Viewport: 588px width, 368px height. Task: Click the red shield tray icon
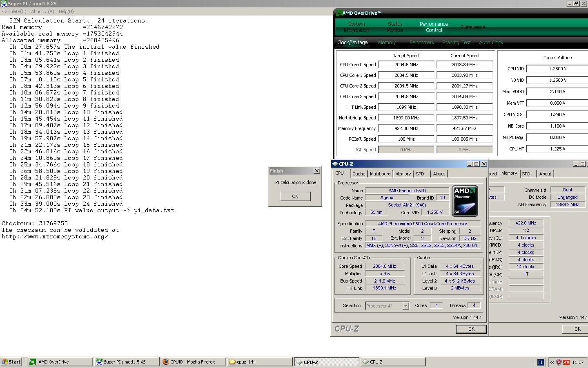(559, 362)
